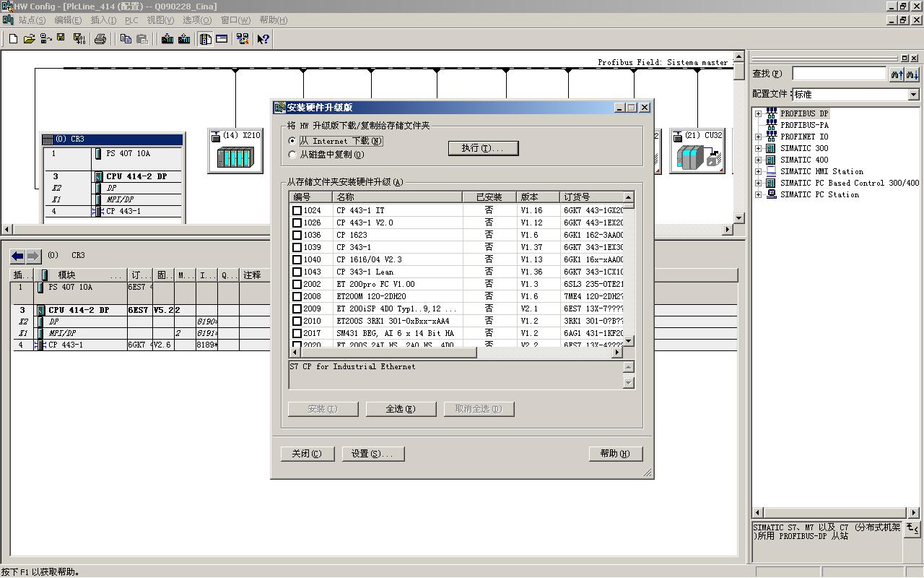This screenshot has height=578, width=924.
Task: Expand the SIMATIC PC Station node
Action: coord(758,194)
